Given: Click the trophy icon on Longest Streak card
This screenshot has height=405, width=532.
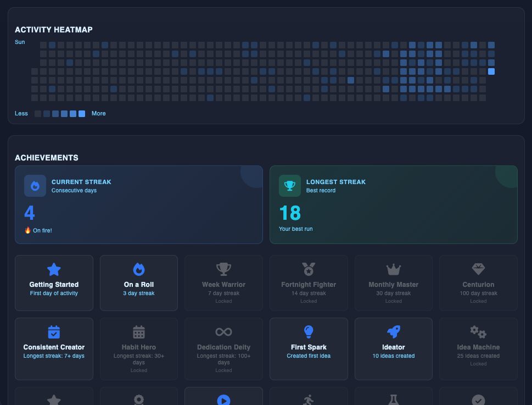Looking at the screenshot, I should pyautogui.click(x=289, y=186).
